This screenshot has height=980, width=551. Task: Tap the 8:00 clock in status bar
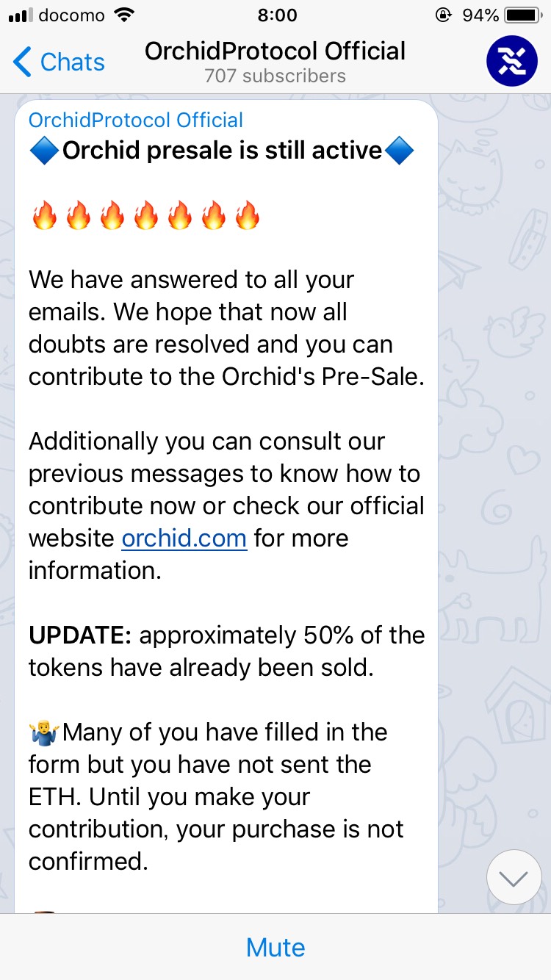[278, 15]
